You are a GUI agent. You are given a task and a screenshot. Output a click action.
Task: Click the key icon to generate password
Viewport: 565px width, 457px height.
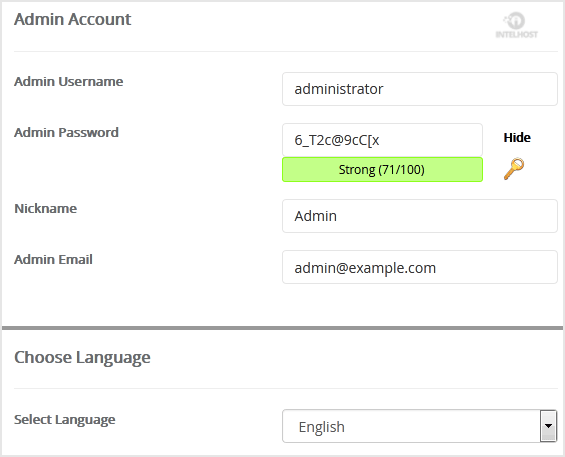coord(514,169)
